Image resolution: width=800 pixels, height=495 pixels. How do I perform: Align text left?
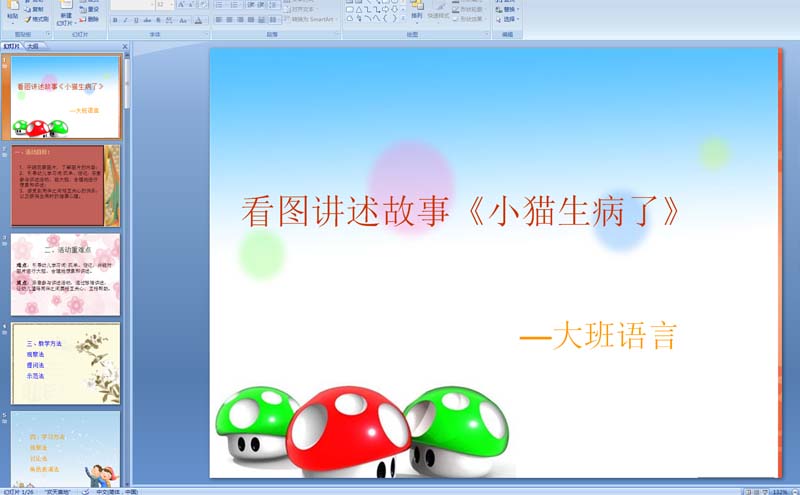218,19
